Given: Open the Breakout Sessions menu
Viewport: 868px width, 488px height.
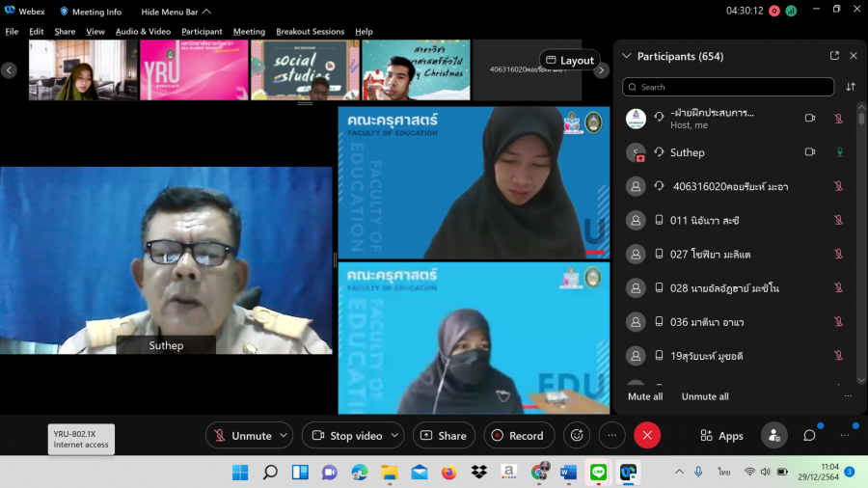Looking at the screenshot, I should (310, 31).
